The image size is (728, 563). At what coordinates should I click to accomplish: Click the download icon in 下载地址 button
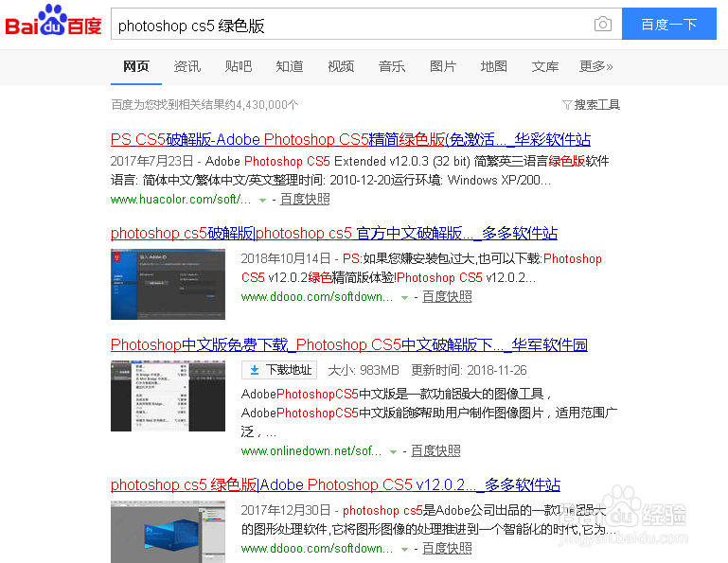[255, 370]
